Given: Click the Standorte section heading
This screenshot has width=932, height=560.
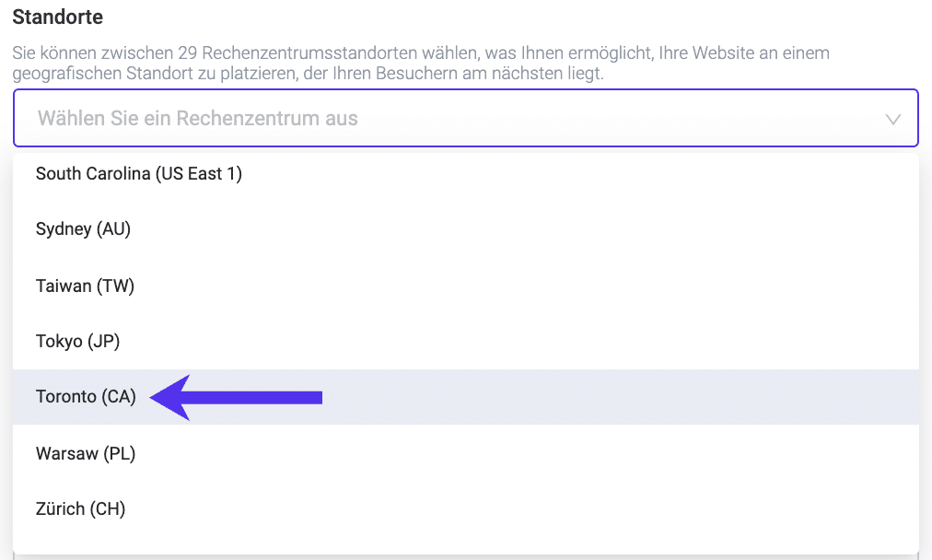Looking at the screenshot, I should (58, 17).
